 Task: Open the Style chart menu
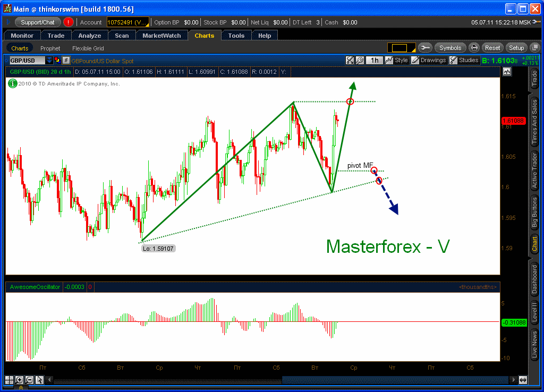coord(396,61)
